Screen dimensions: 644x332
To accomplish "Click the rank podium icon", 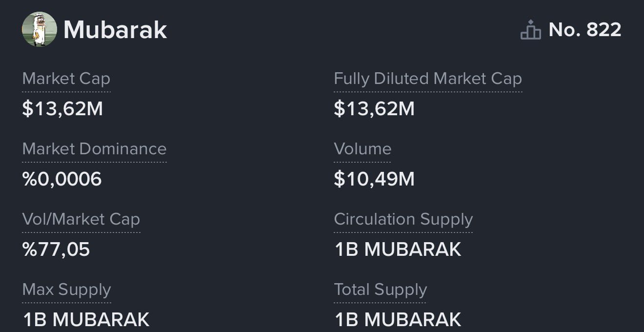I will pyautogui.click(x=530, y=30).
